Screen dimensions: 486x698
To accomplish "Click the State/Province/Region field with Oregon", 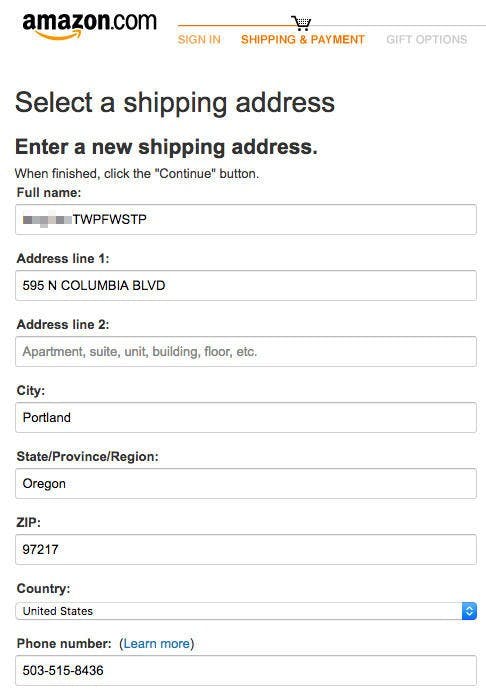I will click(246, 483).
